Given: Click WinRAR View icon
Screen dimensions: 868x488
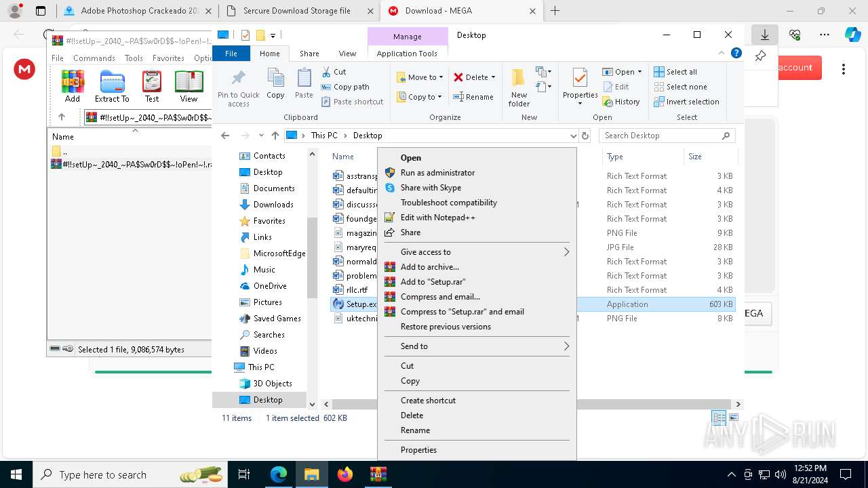Looking at the screenshot, I should click(189, 87).
